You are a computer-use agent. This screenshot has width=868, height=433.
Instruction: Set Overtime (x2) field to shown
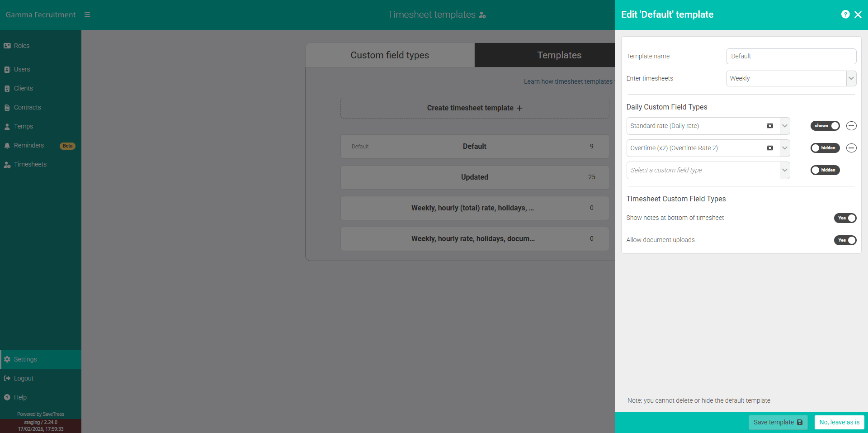click(x=825, y=148)
